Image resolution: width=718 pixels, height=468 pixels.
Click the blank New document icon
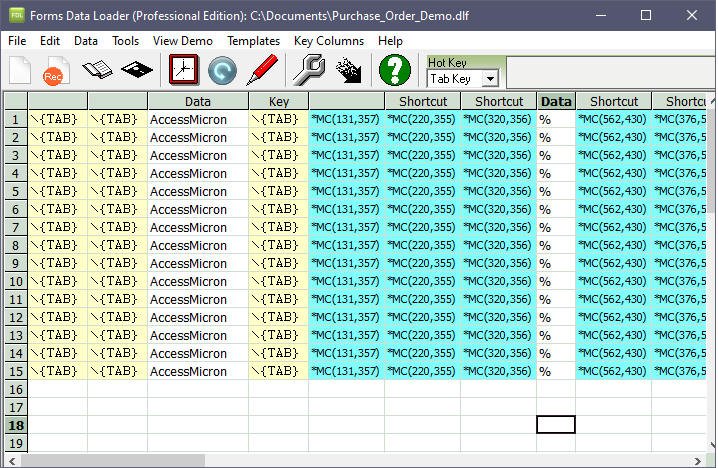[x=20, y=70]
